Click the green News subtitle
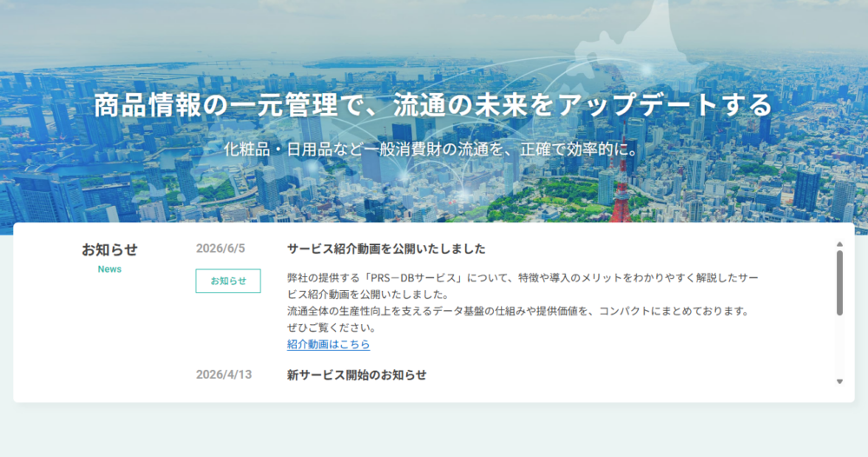 click(x=109, y=269)
